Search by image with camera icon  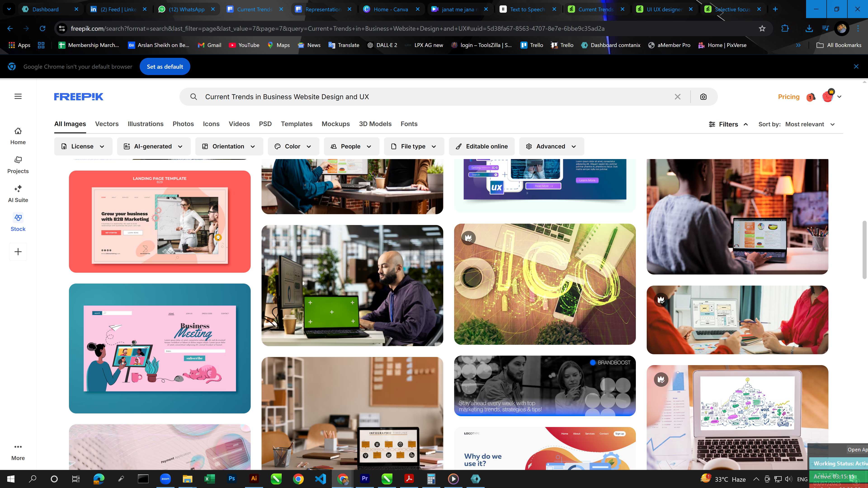pos(703,97)
